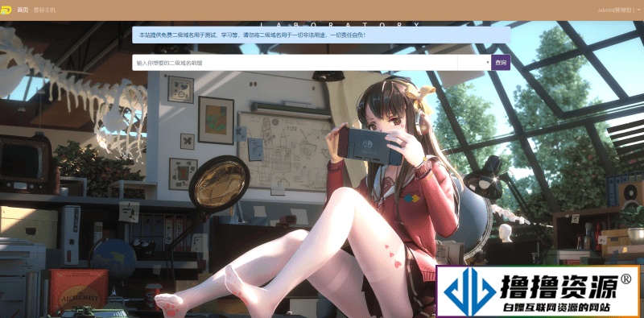The width and height of the screenshot is (644, 318).
Task: Go to the 推荐主机 nav item
Action: tap(44, 10)
